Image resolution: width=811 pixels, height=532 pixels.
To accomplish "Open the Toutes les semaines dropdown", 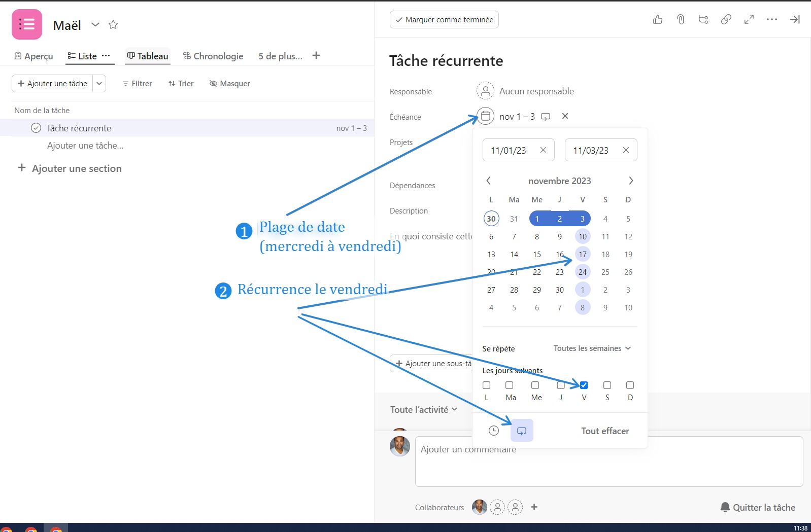I will tap(592, 348).
